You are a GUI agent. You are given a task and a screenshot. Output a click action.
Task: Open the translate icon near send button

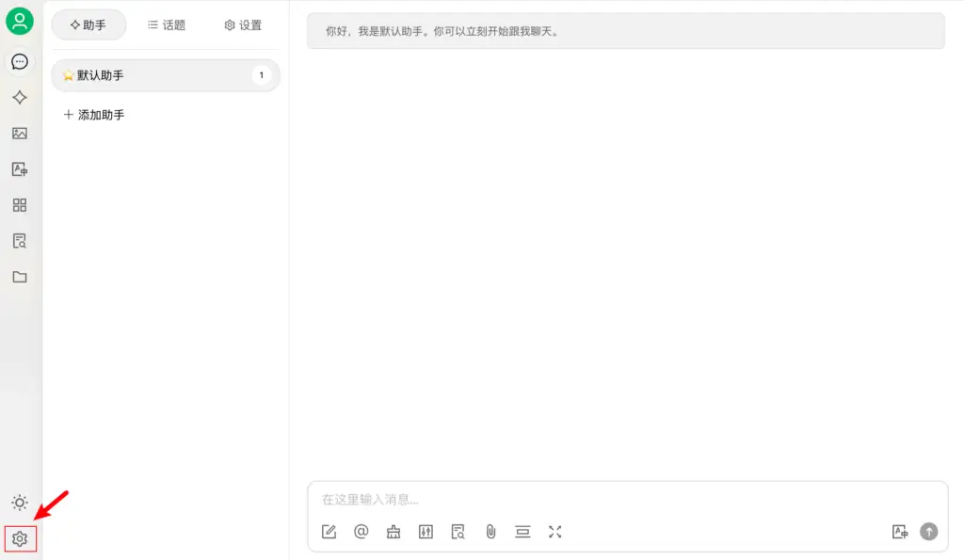899,531
